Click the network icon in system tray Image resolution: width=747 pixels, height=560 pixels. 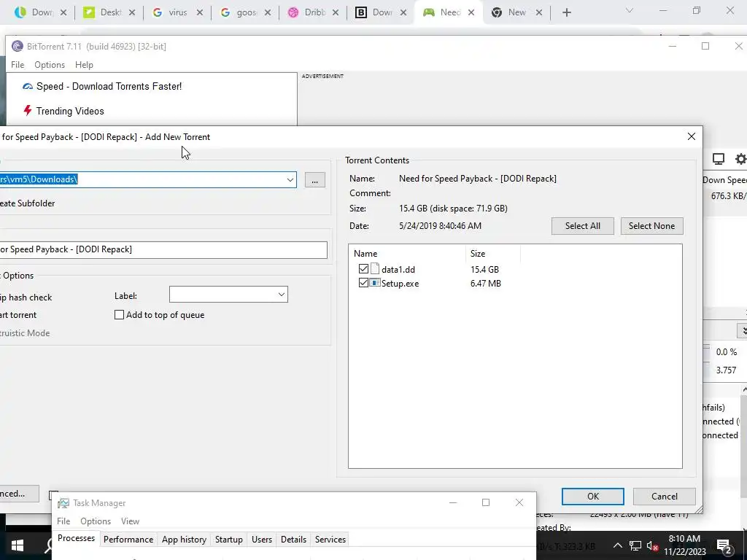click(x=635, y=545)
